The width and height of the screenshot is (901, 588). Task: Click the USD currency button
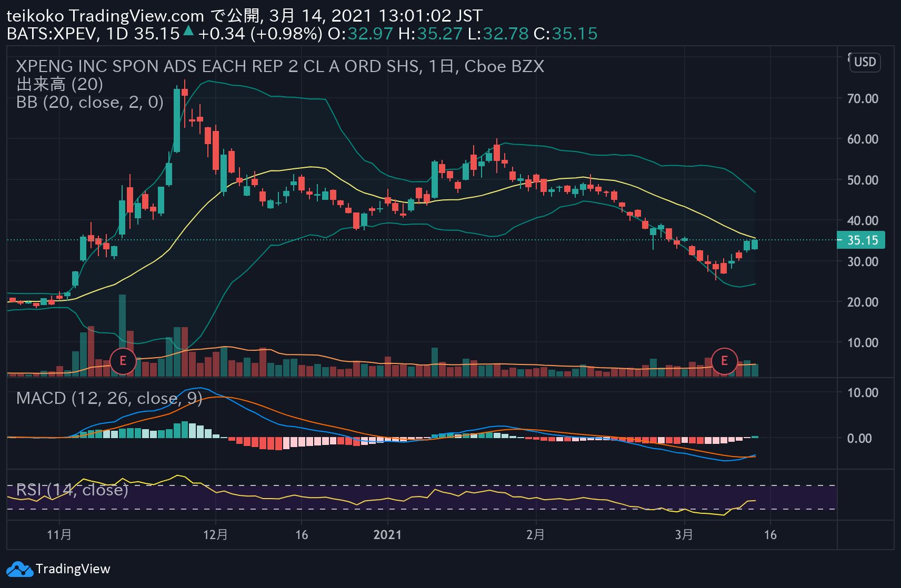(x=865, y=62)
